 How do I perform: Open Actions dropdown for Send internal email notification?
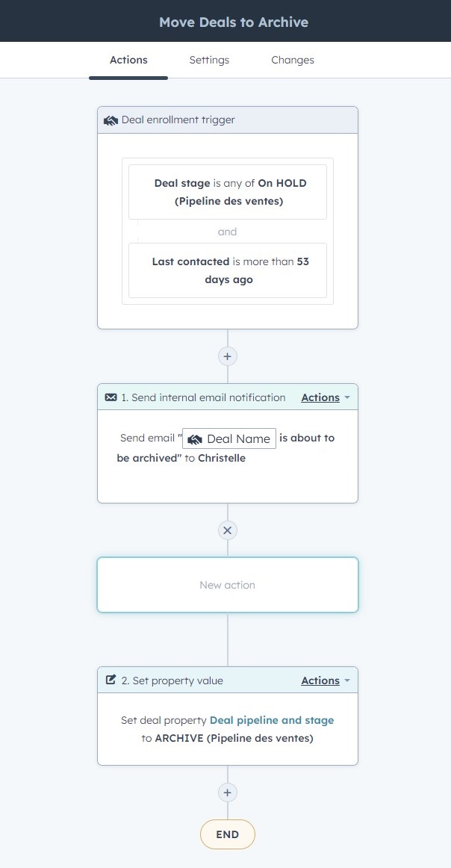(x=326, y=397)
